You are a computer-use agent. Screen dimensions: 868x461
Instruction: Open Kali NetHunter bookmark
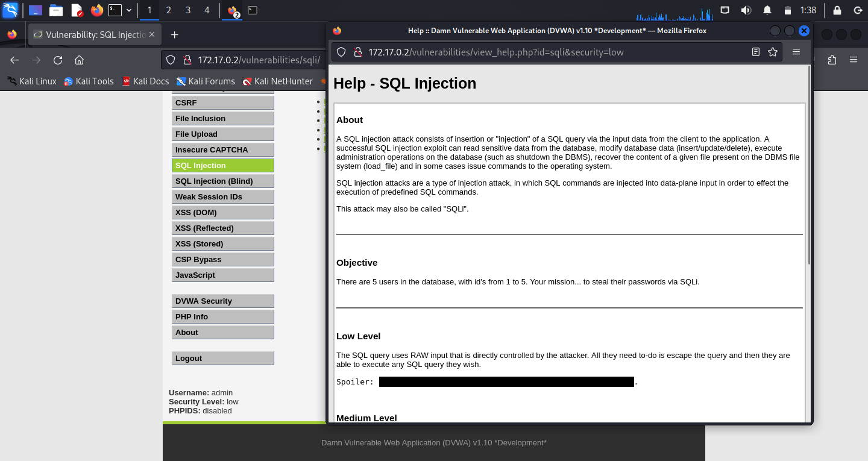(x=278, y=81)
